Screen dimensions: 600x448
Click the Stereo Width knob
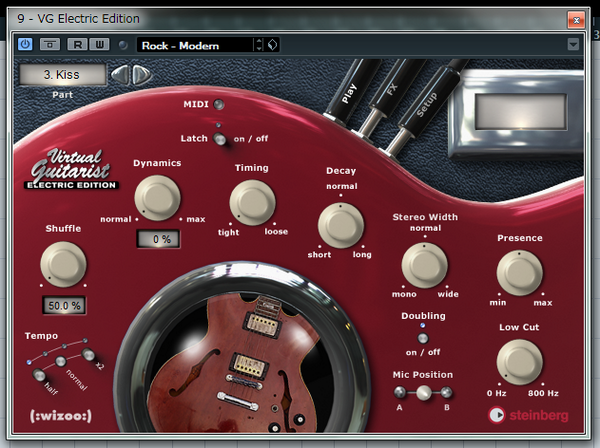[x=424, y=265]
